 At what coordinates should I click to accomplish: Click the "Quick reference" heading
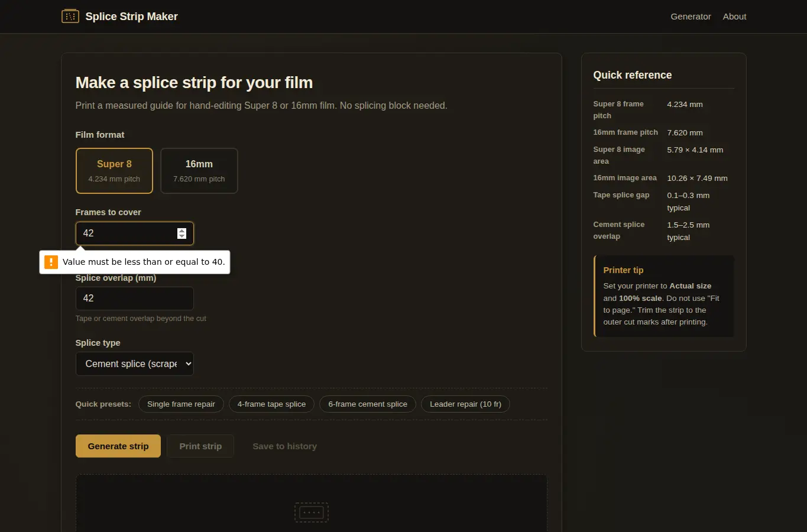coord(633,75)
